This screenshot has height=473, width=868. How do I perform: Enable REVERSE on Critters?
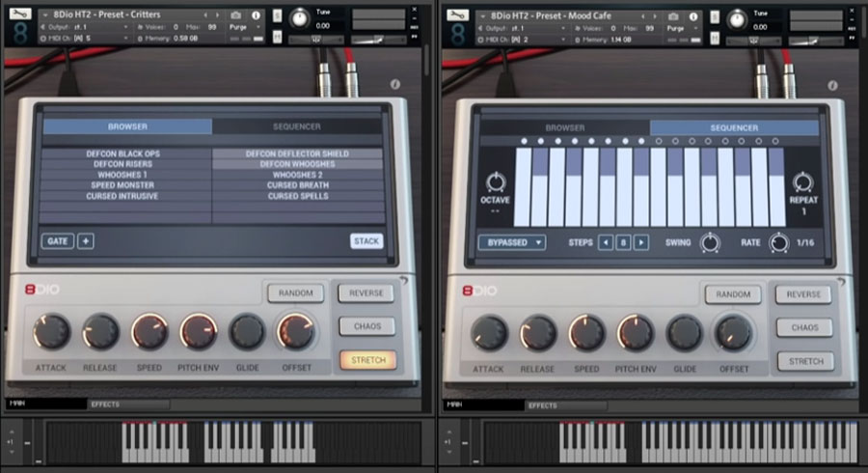click(x=366, y=293)
